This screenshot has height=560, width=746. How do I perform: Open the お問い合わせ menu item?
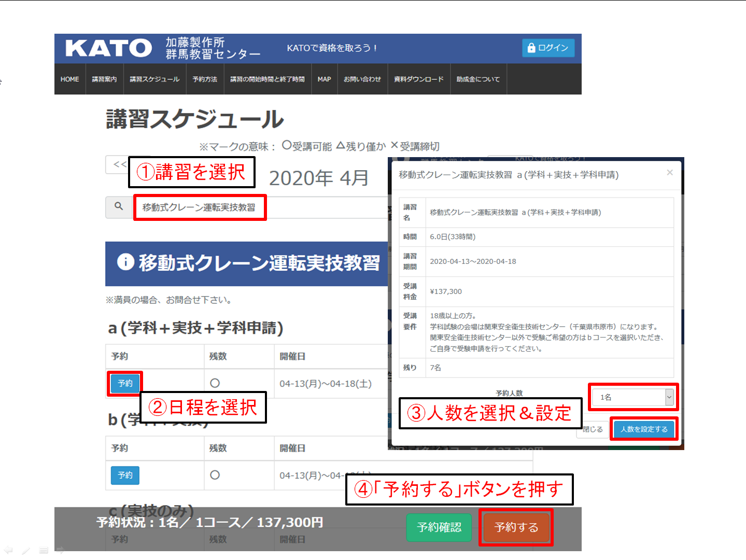tap(362, 79)
